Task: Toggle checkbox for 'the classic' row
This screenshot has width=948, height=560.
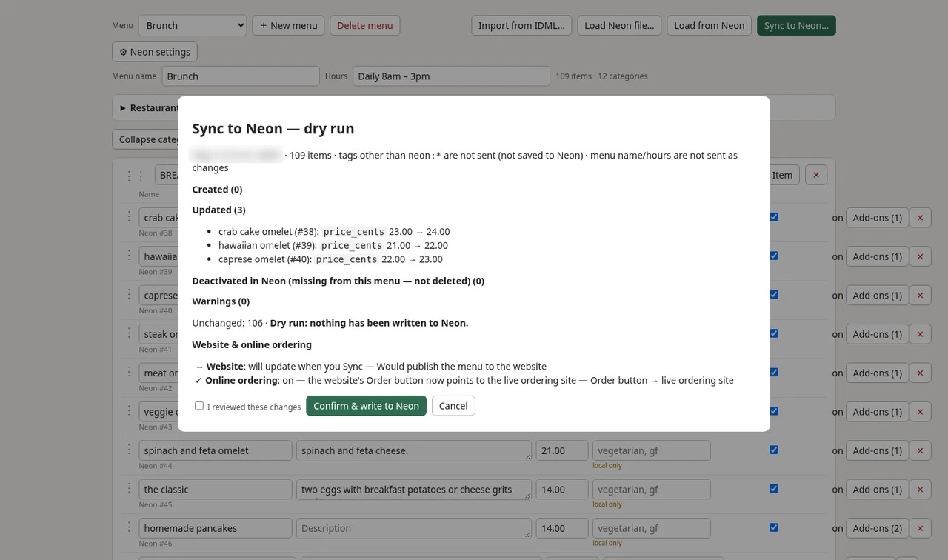Action: pyautogui.click(x=774, y=489)
